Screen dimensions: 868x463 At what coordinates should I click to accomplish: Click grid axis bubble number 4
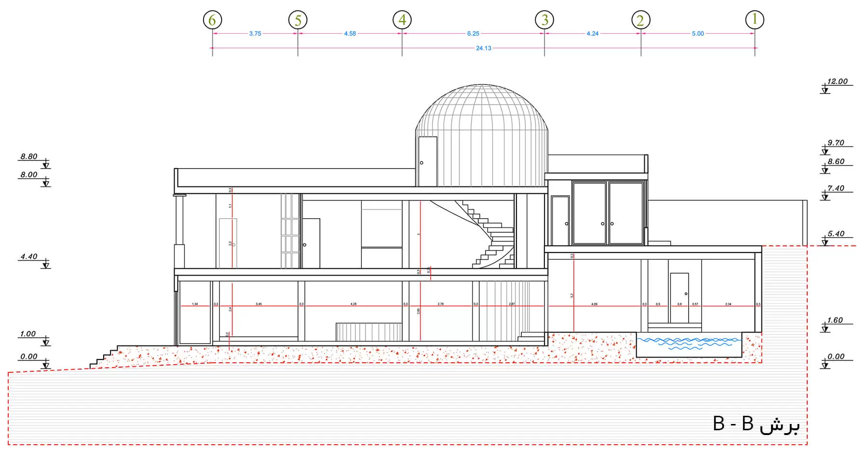[x=402, y=20]
